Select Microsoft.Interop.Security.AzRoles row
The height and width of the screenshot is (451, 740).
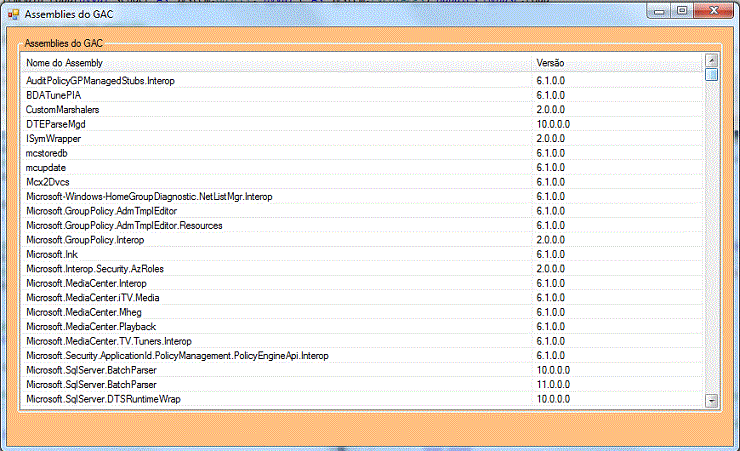click(362, 269)
